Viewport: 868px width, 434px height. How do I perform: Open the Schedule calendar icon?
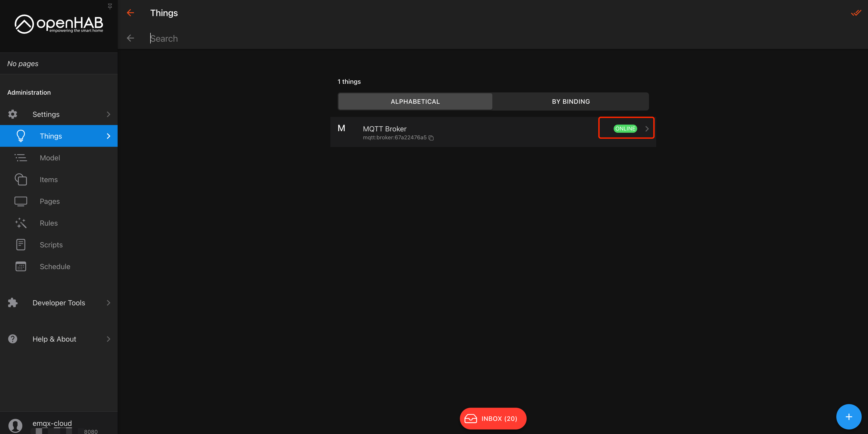(21, 266)
